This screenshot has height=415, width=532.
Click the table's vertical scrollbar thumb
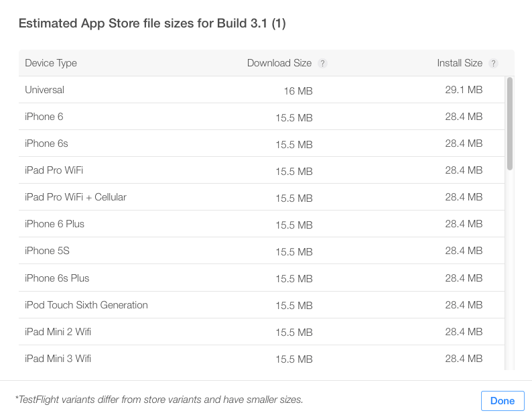point(510,123)
